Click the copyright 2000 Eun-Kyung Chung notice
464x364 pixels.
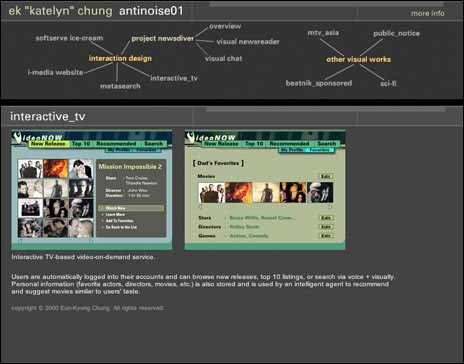88,308
